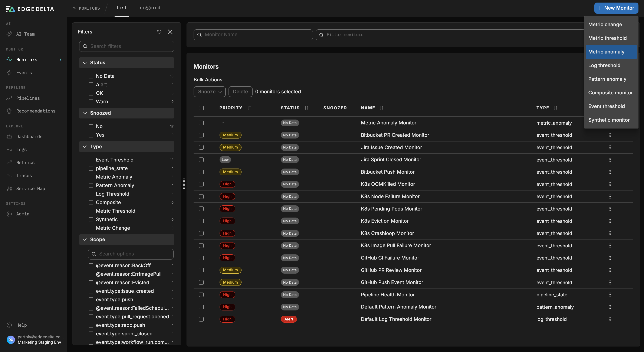The width and height of the screenshot is (644, 352).
Task: Switch to the List tab
Action: coord(122,8)
